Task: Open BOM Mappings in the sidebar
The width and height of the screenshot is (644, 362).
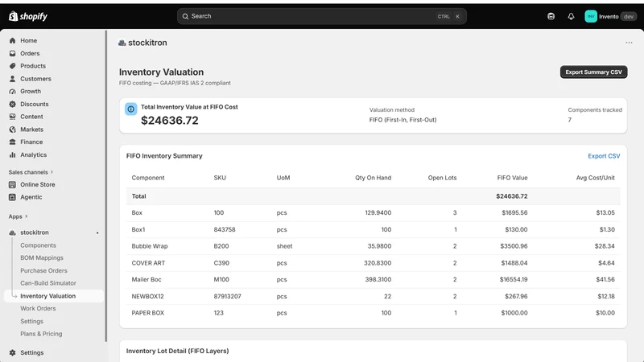Action: [x=42, y=257]
